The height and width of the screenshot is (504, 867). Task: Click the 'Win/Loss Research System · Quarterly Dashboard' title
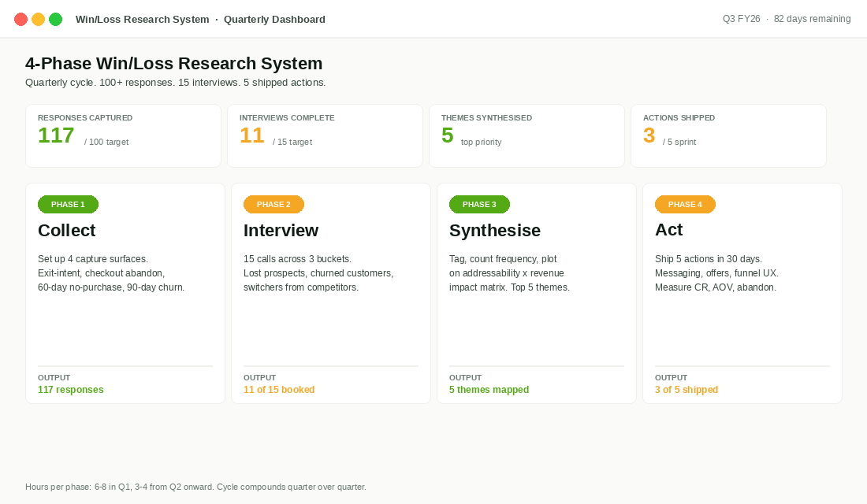(200, 20)
